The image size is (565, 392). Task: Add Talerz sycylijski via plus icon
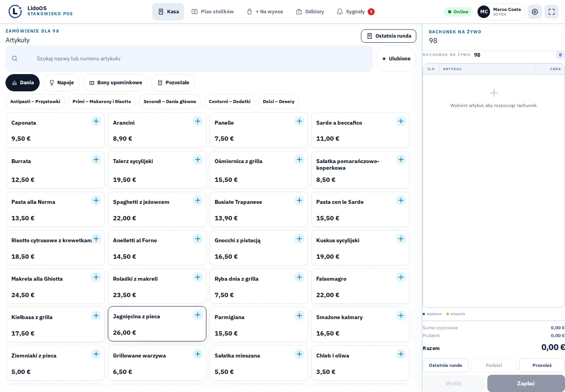click(x=198, y=160)
